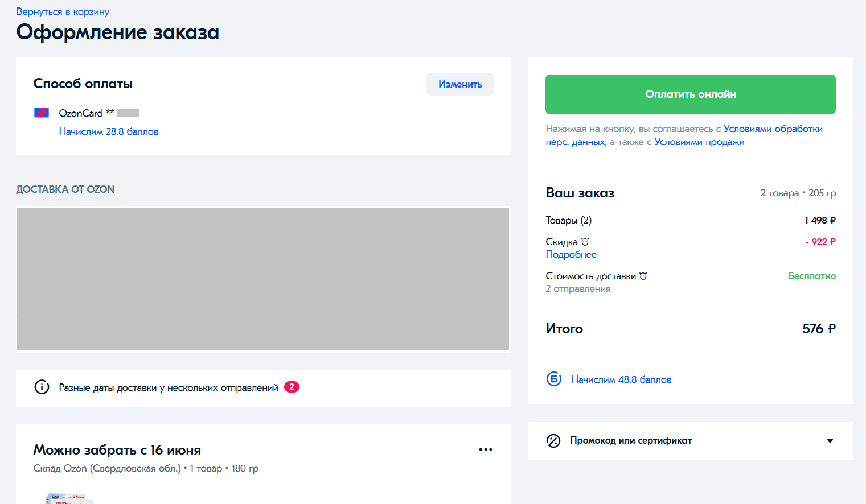
Task: Open the three-dots menu for June 16 shipment
Action: [x=486, y=449]
